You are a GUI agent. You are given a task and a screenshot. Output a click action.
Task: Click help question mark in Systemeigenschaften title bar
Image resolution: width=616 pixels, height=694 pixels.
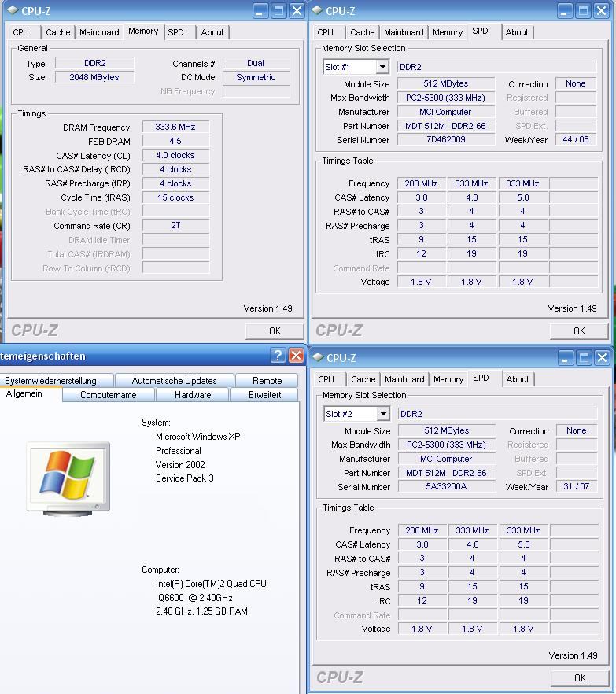(x=278, y=356)
